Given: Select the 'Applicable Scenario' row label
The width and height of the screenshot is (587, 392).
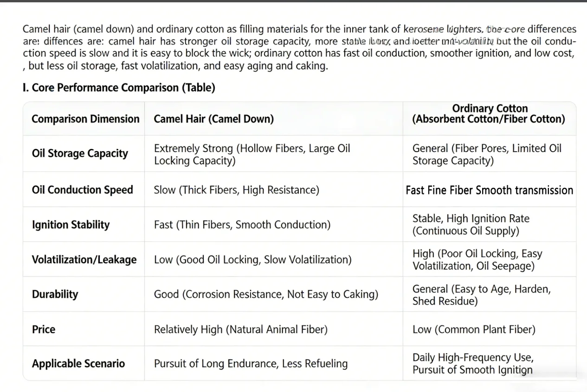Looking at the screenshot, I should [78, 364].
